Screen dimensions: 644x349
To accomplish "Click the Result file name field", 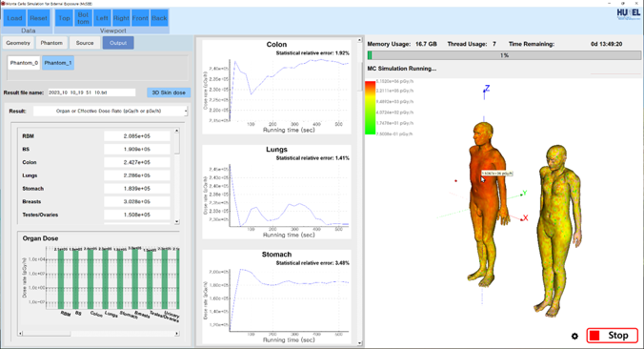I will 91,92.
